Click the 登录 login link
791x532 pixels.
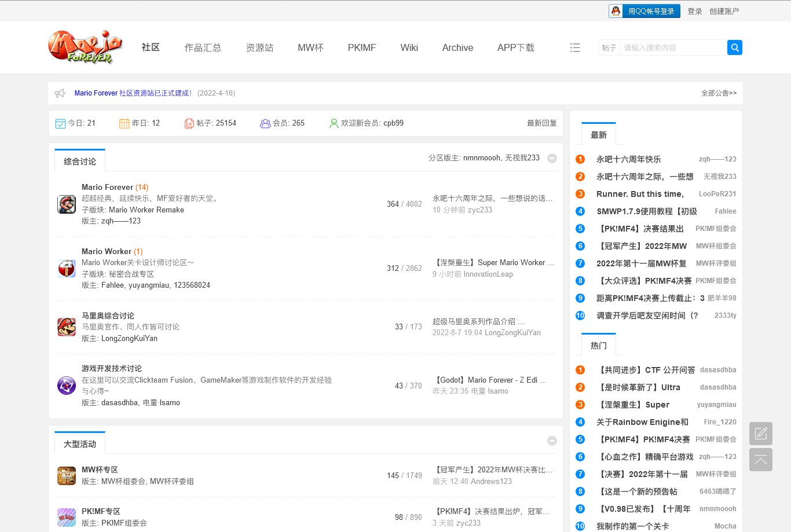click(695, 11)
